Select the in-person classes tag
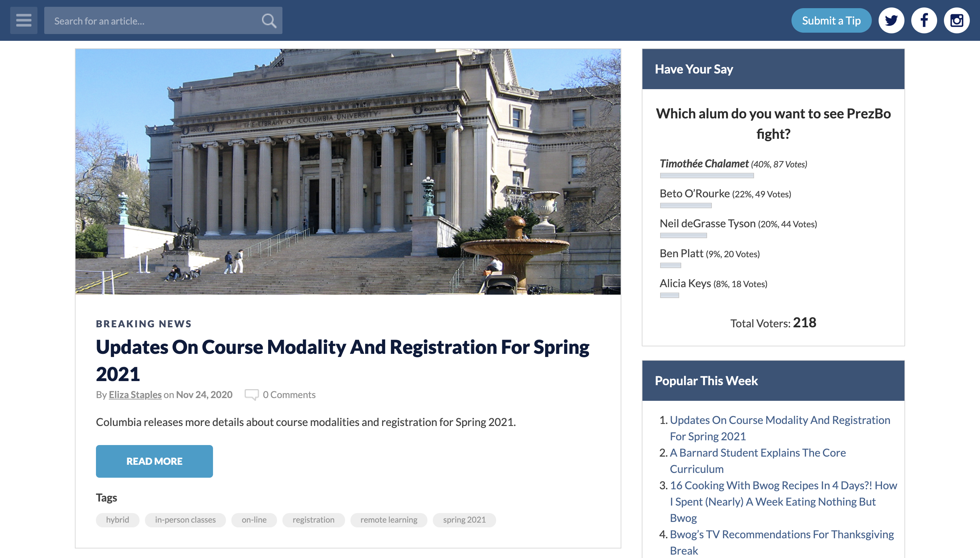 point(185,520)
